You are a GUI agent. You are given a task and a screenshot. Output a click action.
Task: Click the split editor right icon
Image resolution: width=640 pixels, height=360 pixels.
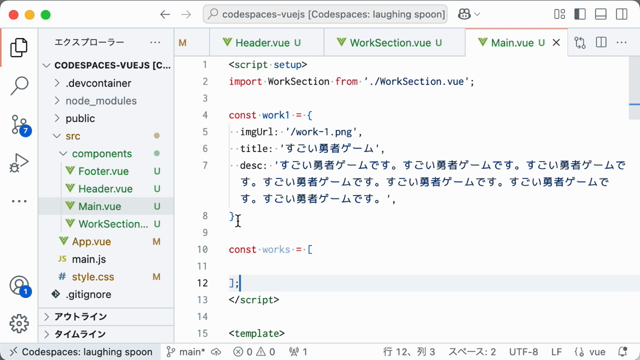(x=601, y=42)
